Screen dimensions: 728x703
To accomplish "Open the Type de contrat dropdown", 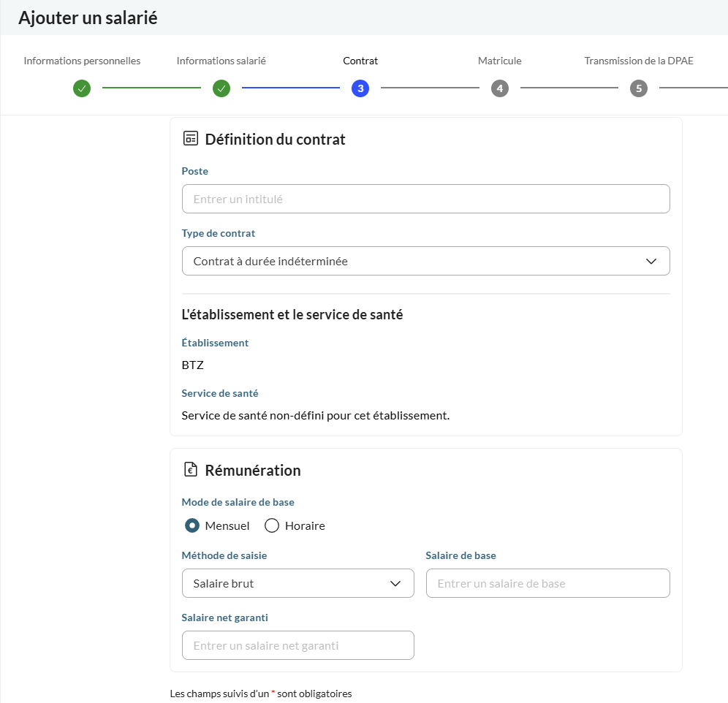I will 425,261.
